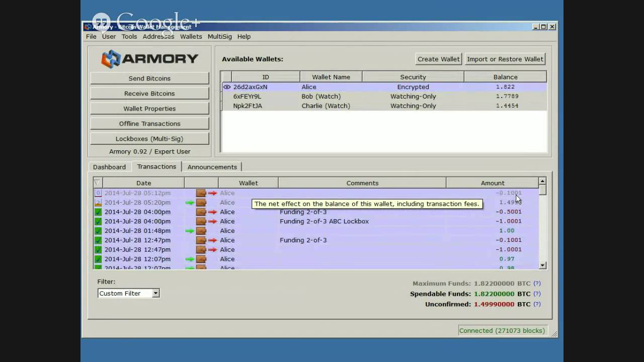The image size is (644, 362).
Task: Select the Charlie (Watch) wallet row
Action: click(x=384, y=106)
